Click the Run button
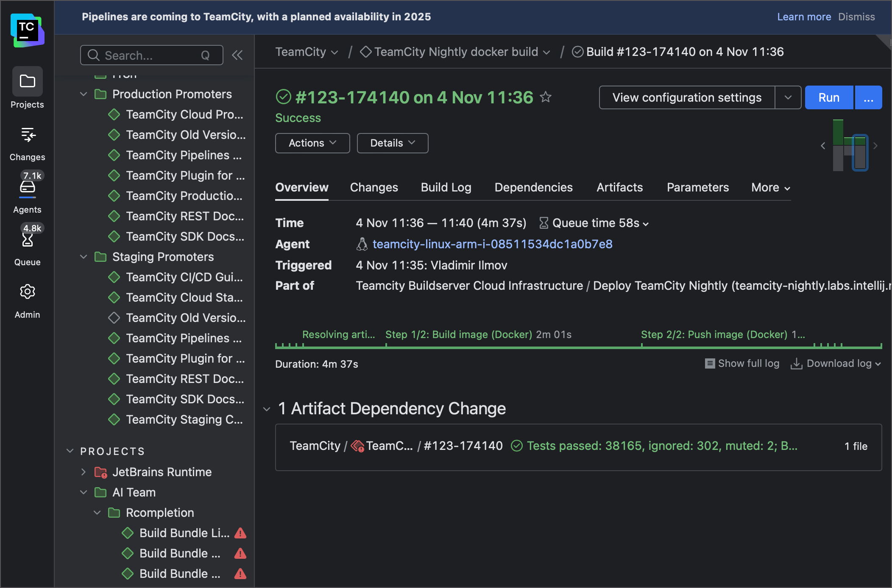Image resolution: width=892 pixels, height=588 pixels. (x=828, y=97)
